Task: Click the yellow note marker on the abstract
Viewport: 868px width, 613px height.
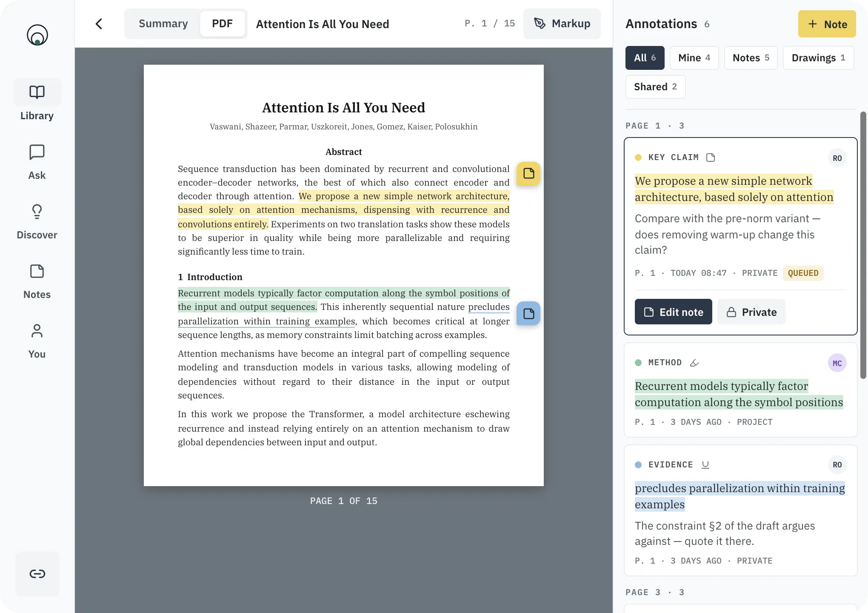Action: tap(528, 173)
